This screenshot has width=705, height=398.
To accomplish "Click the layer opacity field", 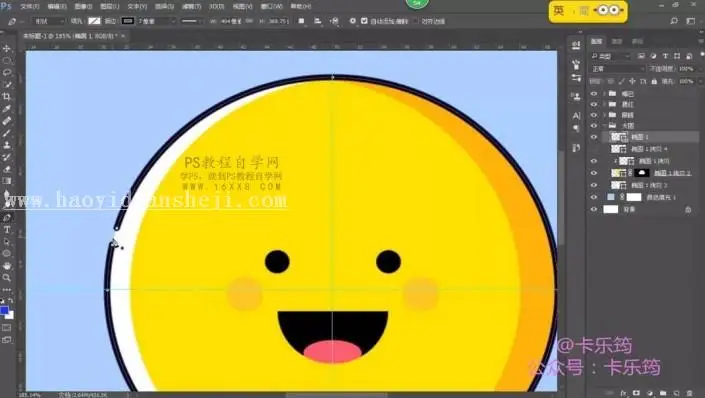I will click(686, 69).
